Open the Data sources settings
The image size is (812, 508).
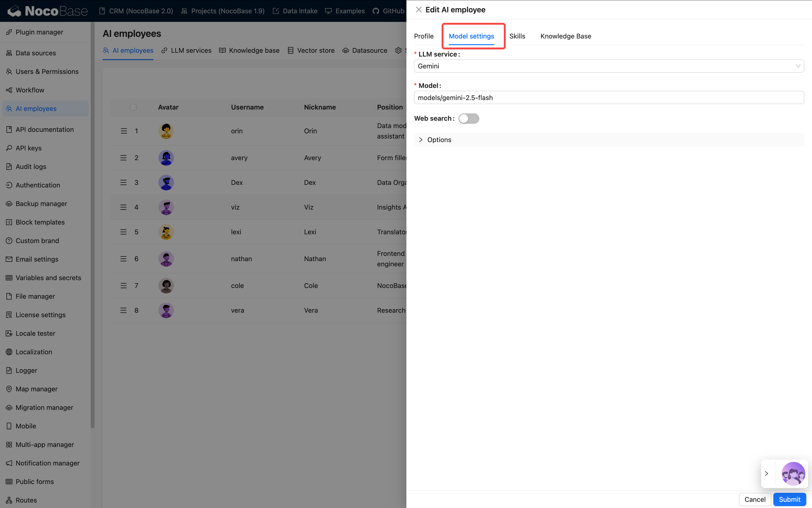[35, 53]
